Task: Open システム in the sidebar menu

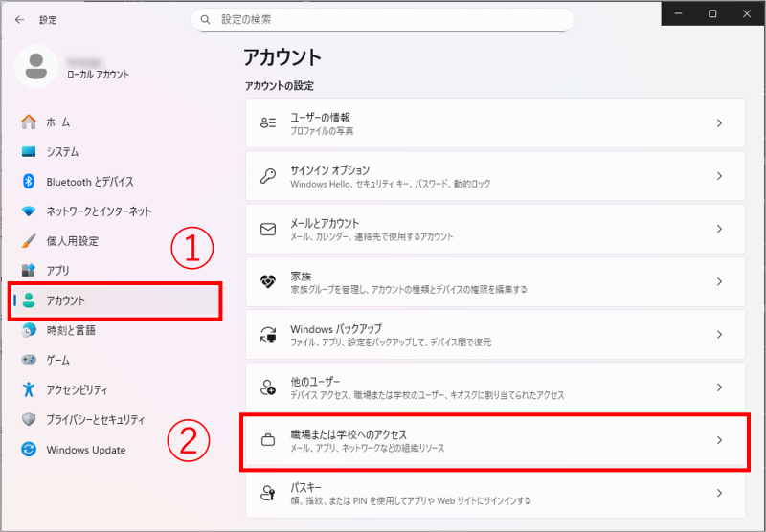Action: point(62,152)
